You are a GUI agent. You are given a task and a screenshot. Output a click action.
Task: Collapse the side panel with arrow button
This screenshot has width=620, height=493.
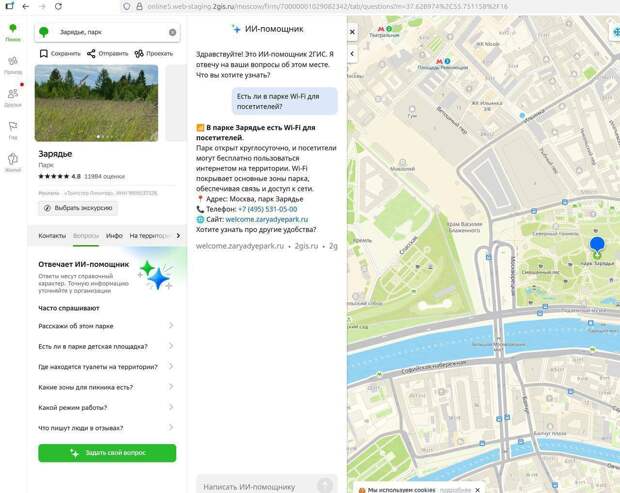tap(352, 55)
